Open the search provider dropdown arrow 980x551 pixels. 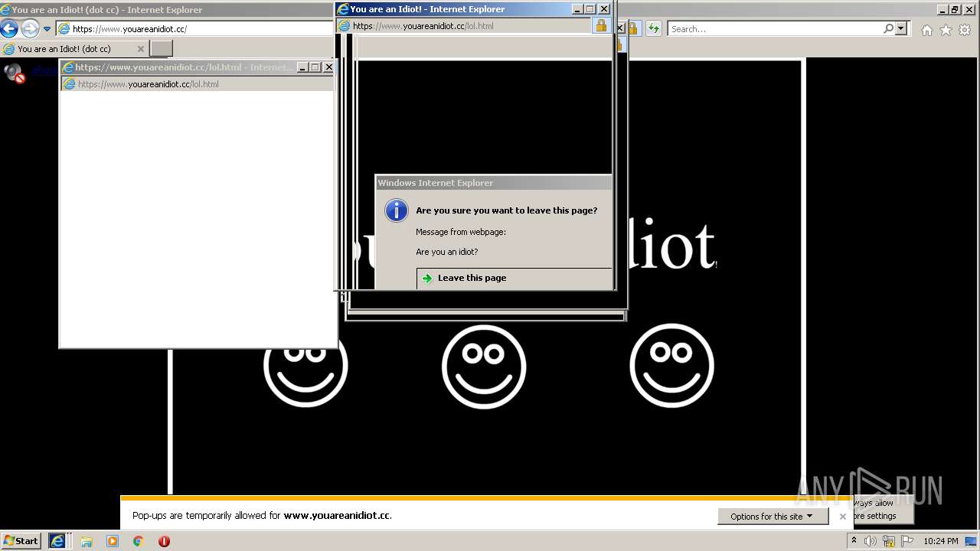click(901, 28)
